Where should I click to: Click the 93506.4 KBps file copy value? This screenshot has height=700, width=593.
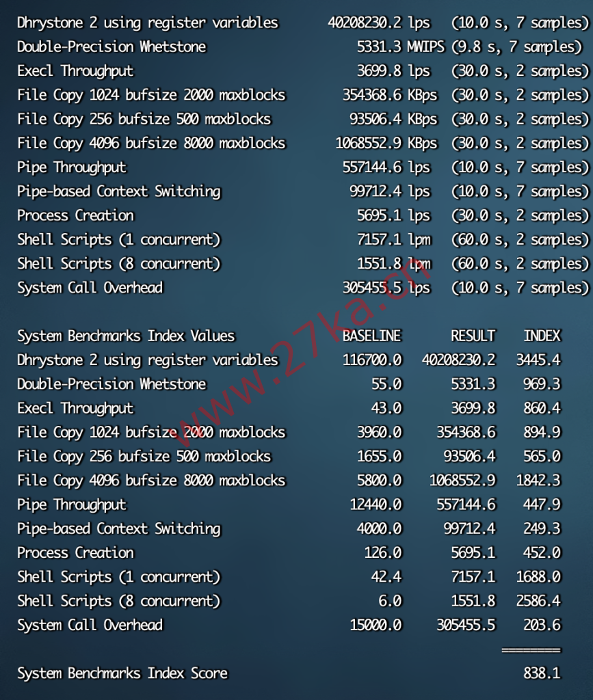click(x=393, y=119)
